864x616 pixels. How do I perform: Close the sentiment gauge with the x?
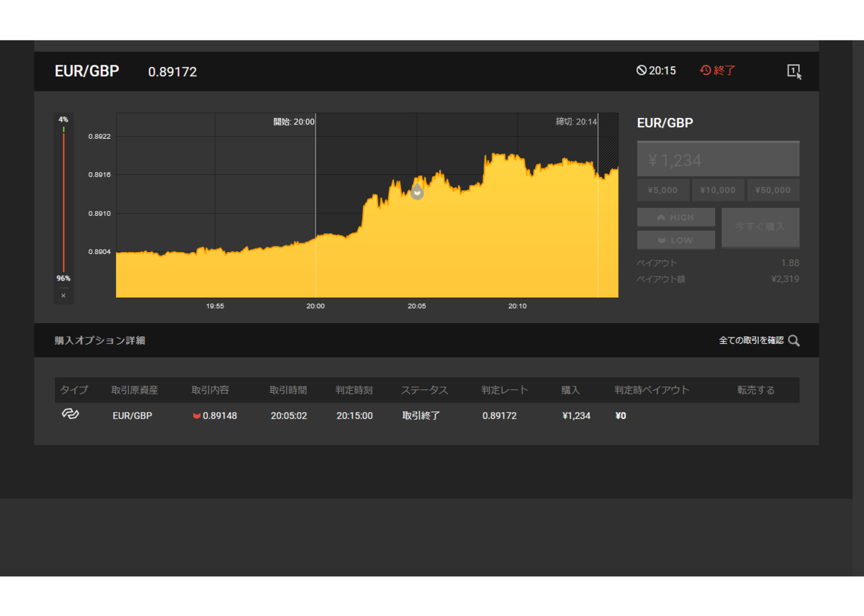click(x=63, y=296)
